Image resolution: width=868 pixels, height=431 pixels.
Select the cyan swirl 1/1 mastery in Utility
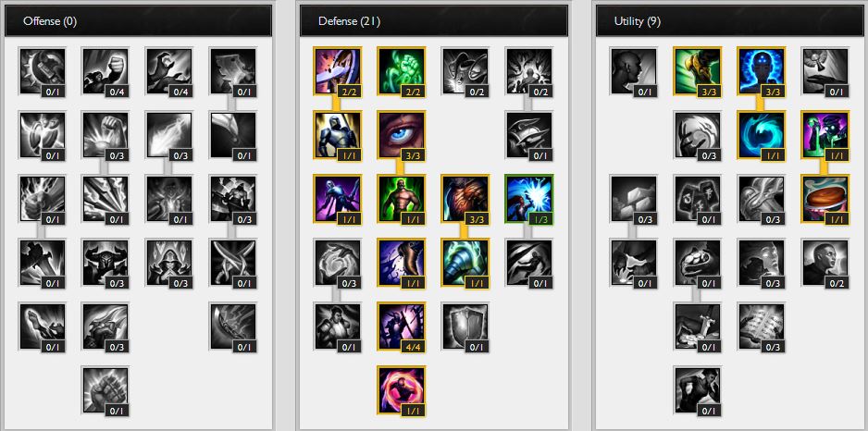click(762, 135)
